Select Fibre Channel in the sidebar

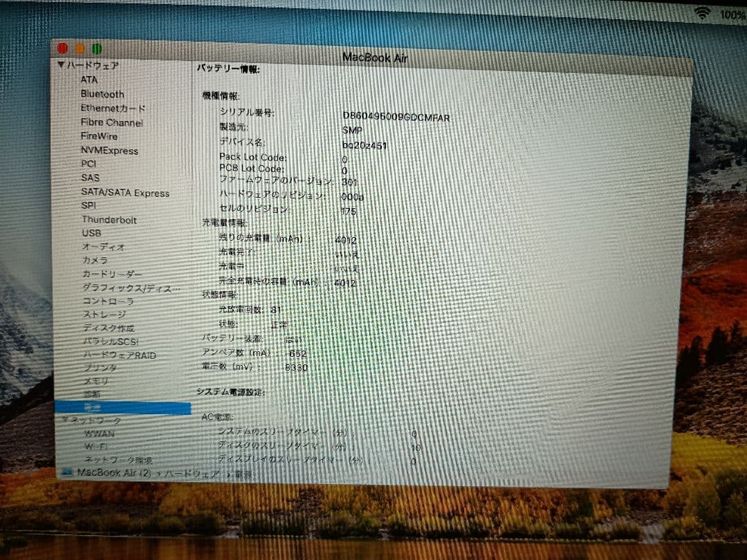coord(112,122)
